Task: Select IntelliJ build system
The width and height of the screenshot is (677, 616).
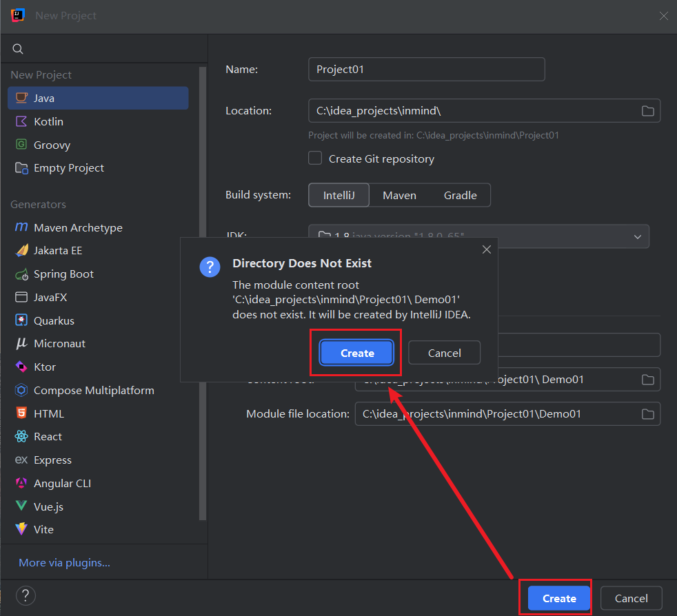Action: point(339,195)
